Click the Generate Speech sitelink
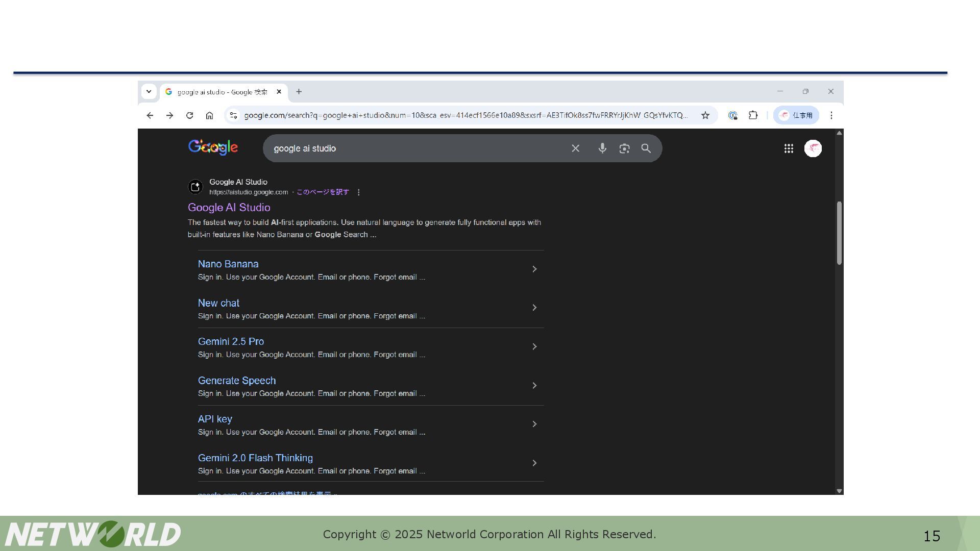 (x=237, y=381)
